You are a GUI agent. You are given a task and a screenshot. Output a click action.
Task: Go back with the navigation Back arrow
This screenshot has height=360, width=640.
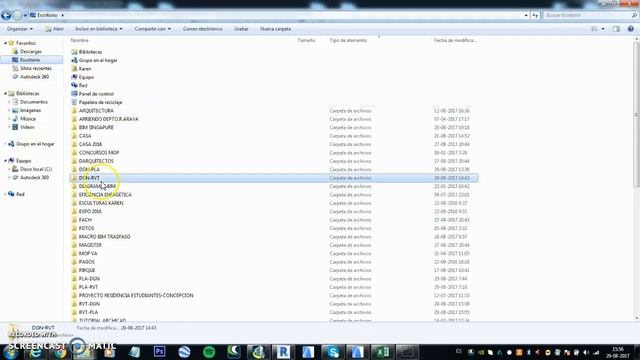[x=6, y=16]
